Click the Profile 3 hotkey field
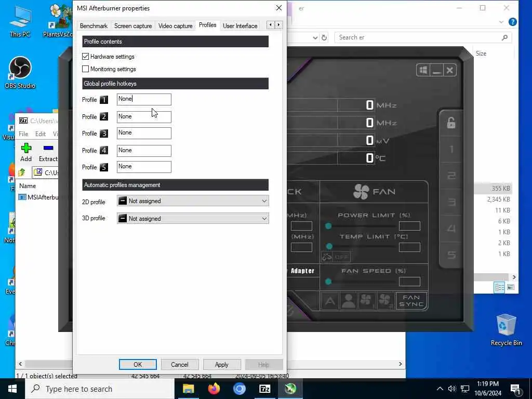532x399 pixels. pos(144,133)
